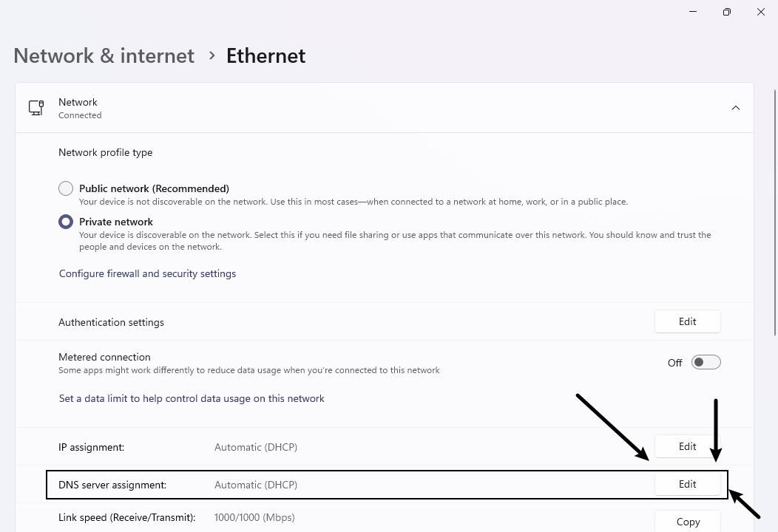This screenshot has height=532, width=778.
Task: Open the Network & internet breadcrumb
Action: point(103,55)
